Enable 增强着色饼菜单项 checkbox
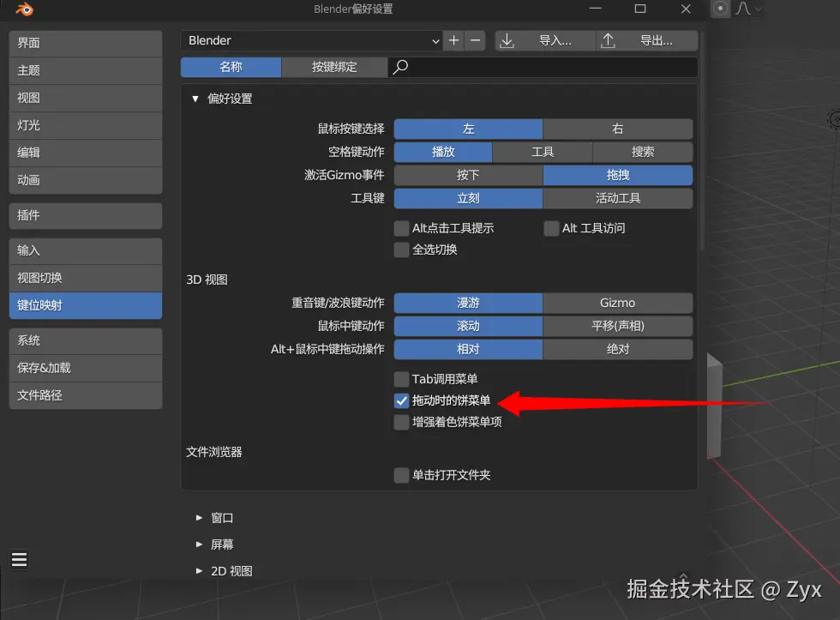This screenshot has height=620, width=840. pyautogui.click(x=401, y=422)
